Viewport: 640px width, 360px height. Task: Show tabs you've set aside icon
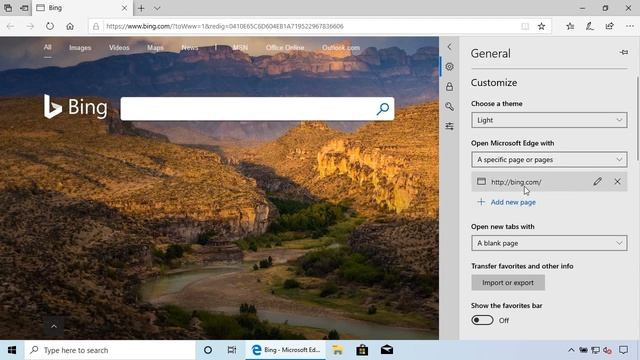pyautogui.click(x=8, y=8)
